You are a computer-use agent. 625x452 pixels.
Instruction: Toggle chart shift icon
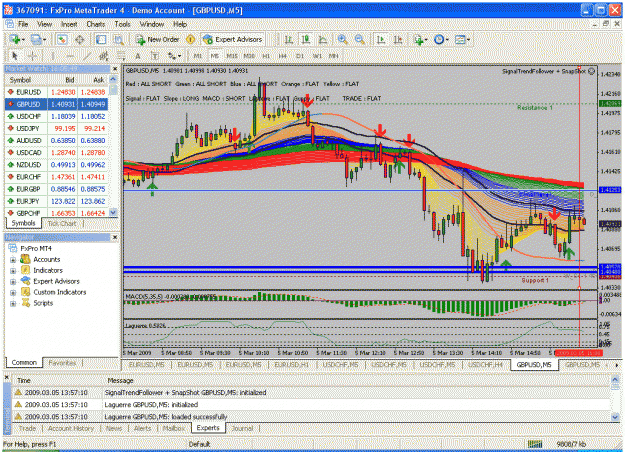(x=398, y=39)
